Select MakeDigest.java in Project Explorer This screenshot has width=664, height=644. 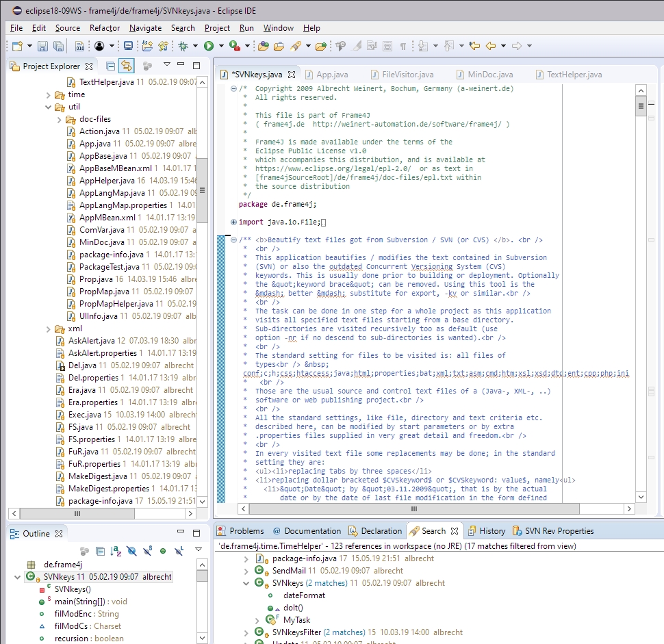(97, 476)
